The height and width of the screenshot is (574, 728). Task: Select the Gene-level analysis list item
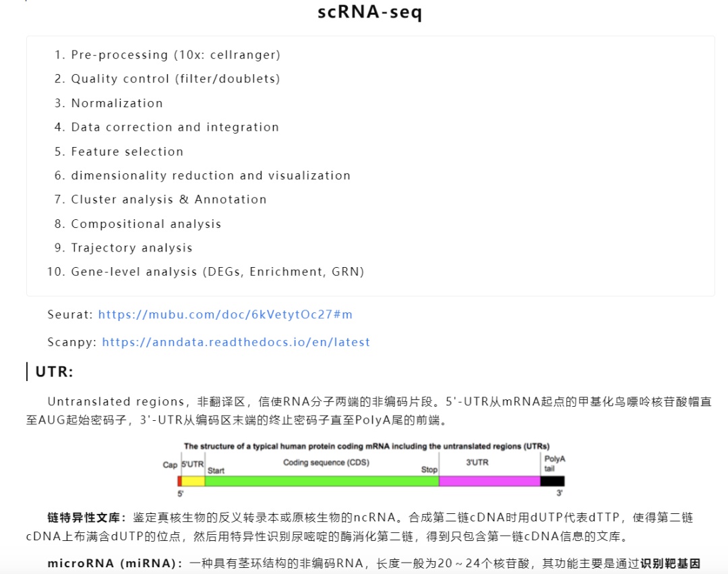tap(217, 272)
